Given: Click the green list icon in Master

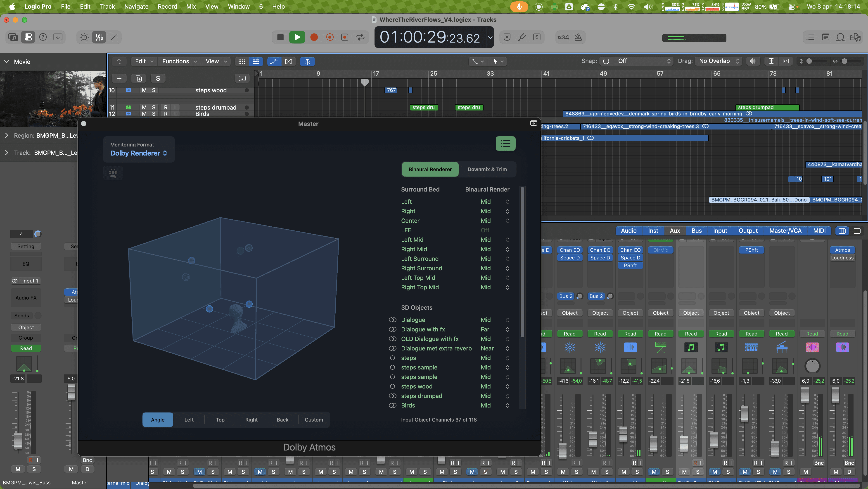Looking at the screenshot, I should coord(505,144).
